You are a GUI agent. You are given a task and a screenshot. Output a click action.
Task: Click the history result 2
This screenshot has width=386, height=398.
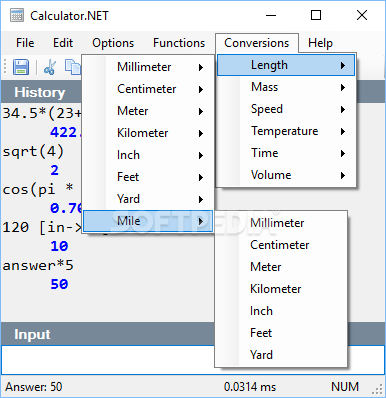55,170
